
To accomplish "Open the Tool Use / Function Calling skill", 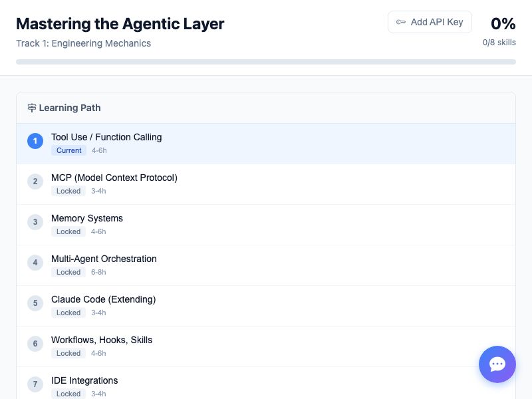I will (106, 137).
